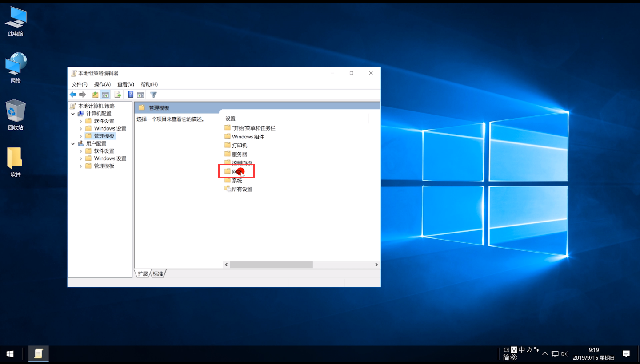Select the 此电脑 desktop icon
640x364 pixels.
coord(16,22)
